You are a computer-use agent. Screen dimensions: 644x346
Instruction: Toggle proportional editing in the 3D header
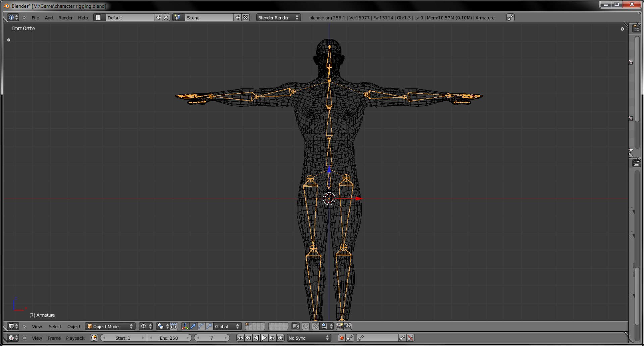pyautogui.click(x=306, y=326)
